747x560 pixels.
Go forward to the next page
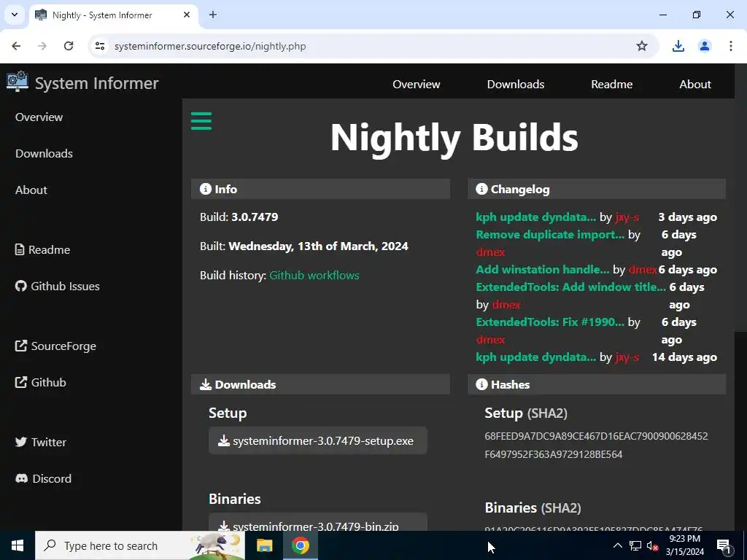pyautogui.click(x=42, y=46)
